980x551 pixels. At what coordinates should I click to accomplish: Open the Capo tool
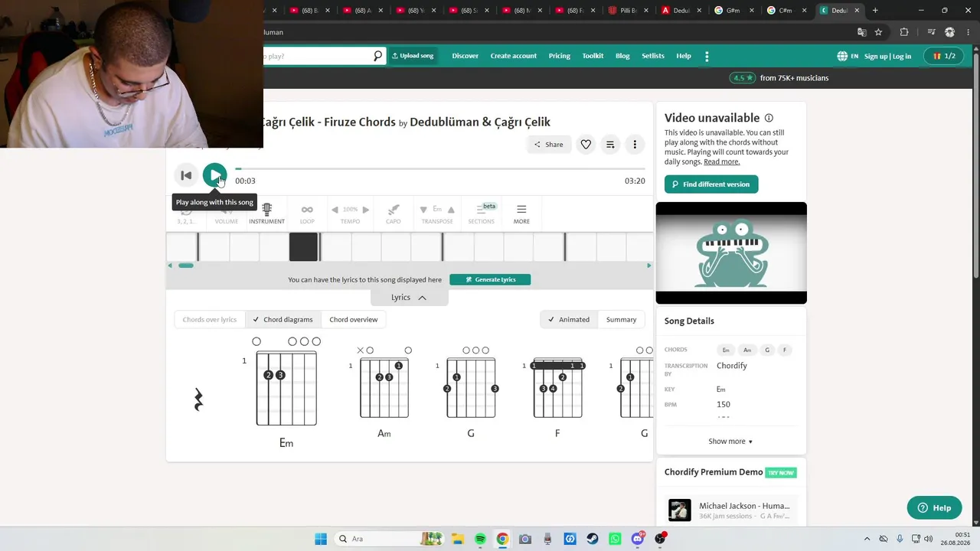[x=393, y=213]
